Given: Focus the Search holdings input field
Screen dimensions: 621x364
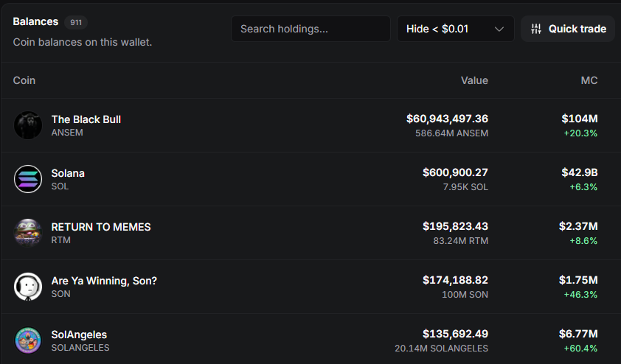Looking at the screenshot, I should 310,29.
